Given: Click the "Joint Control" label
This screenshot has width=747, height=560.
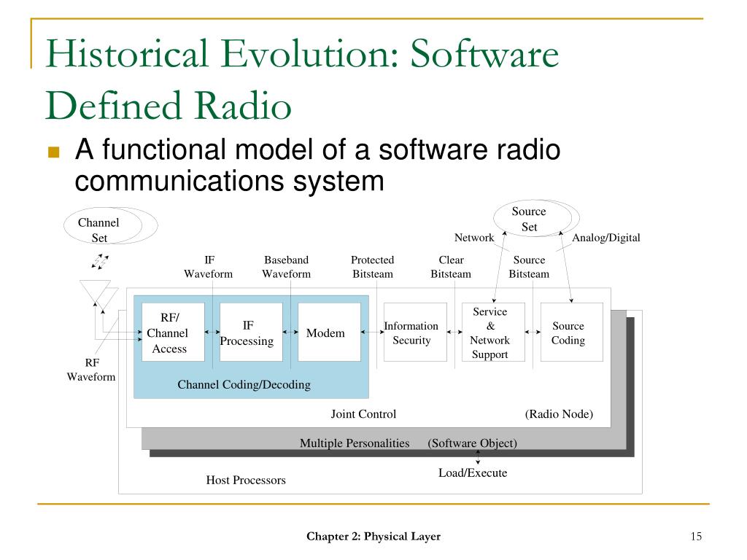Looking at the screenshot, I should coord(363,414).
